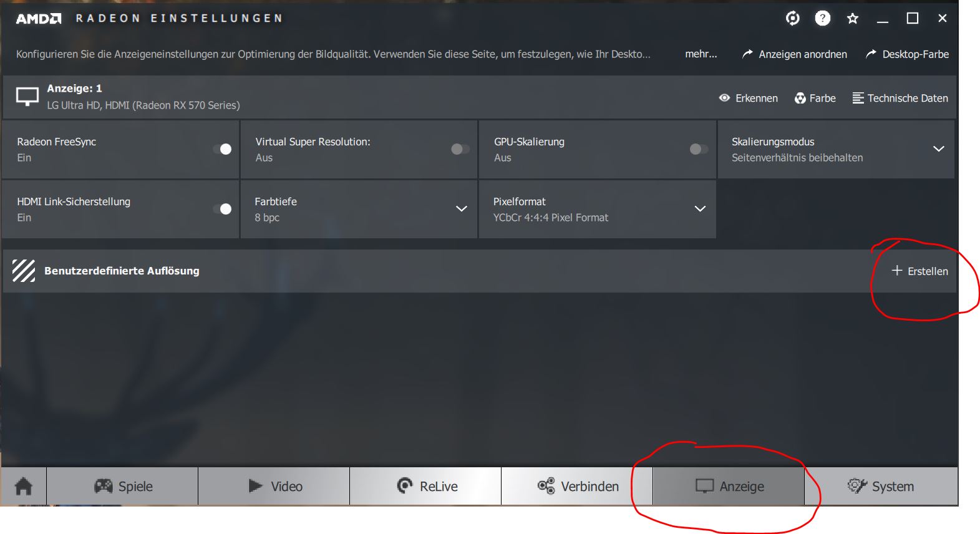This screenshot has height=534, width=980.
Task: Click the Erkennen button
Action: (x=748, y=98)
